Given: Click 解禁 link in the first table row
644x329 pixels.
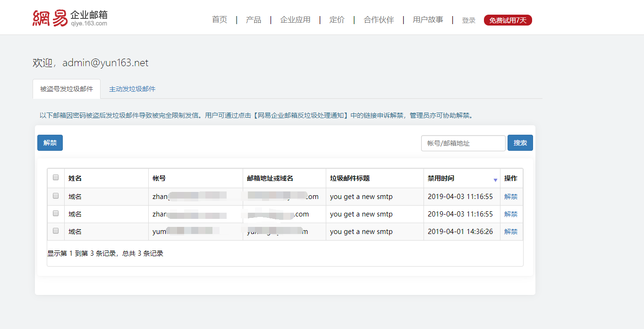Looking at the screenshot, I should point(510,197).
